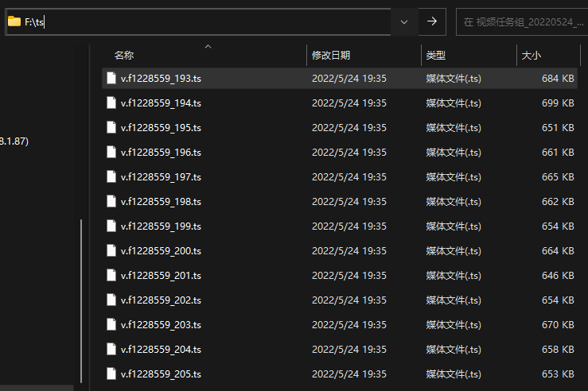588x391 pixels.
Task: Click file icon of v.f1228559_193.ts
Action: [111, 78]
